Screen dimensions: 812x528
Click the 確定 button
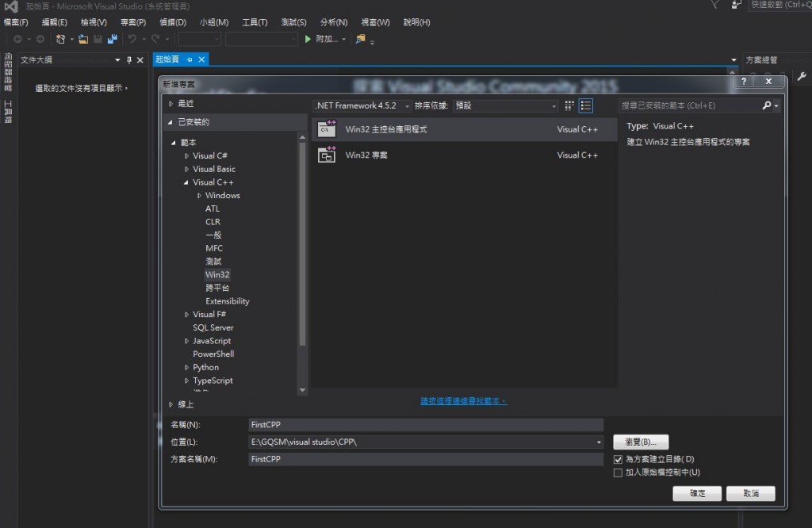697,493
